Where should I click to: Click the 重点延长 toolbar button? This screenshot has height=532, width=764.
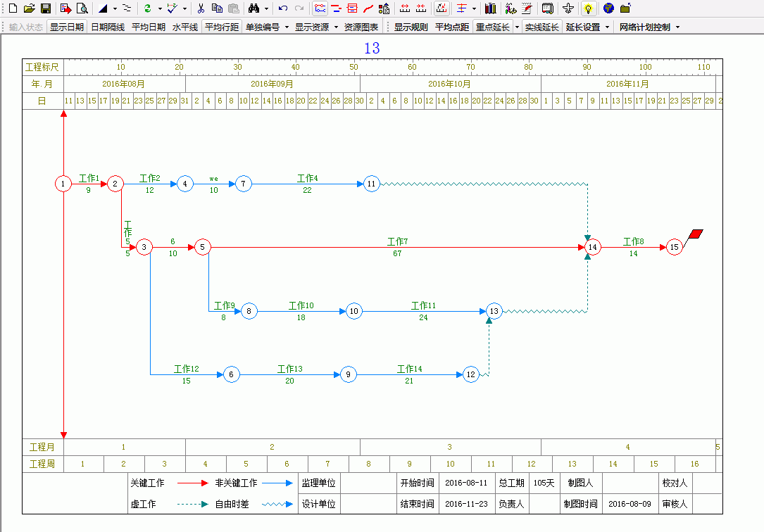(493, 27)
